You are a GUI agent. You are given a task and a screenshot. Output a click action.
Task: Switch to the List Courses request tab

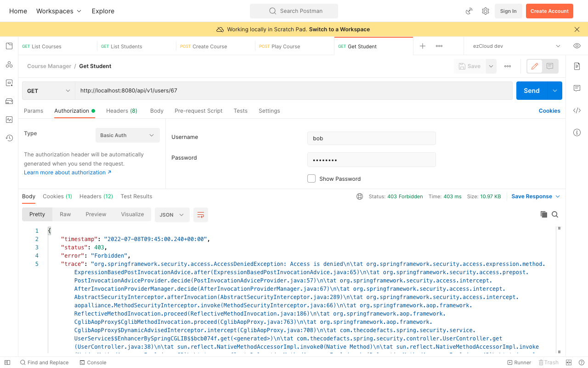pyautogui.click(x=58, y=46)
